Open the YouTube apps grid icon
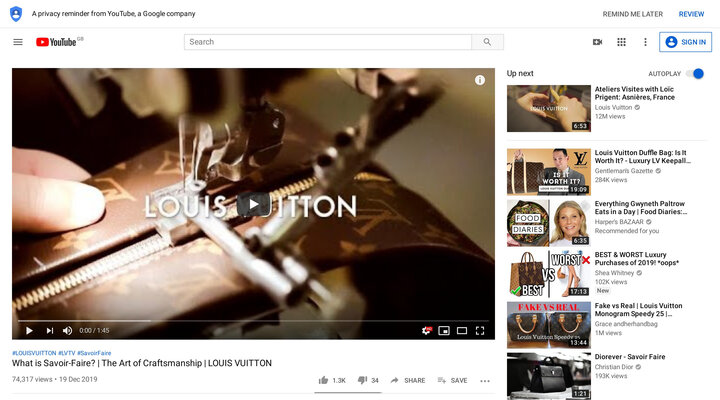The width and height of the screenshot is (720, 400). click(x=621, y=42)
